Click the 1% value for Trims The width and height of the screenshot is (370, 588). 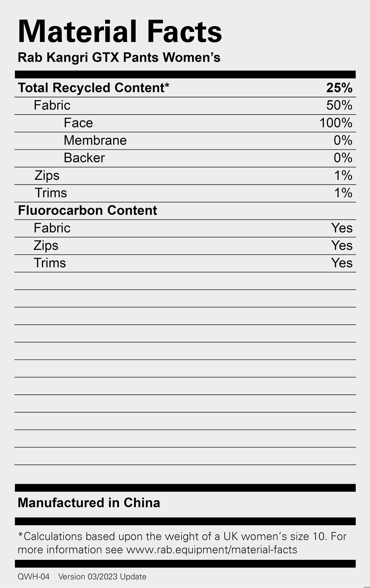point(343,193)
